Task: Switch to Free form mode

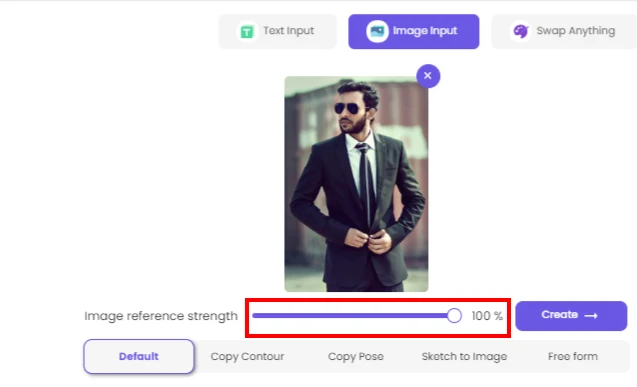Action: point(572,357)
